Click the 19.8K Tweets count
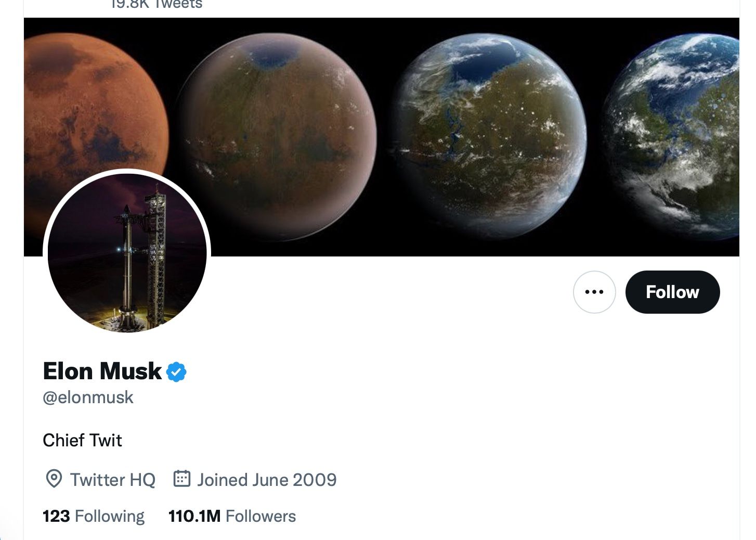 (156, 5)
